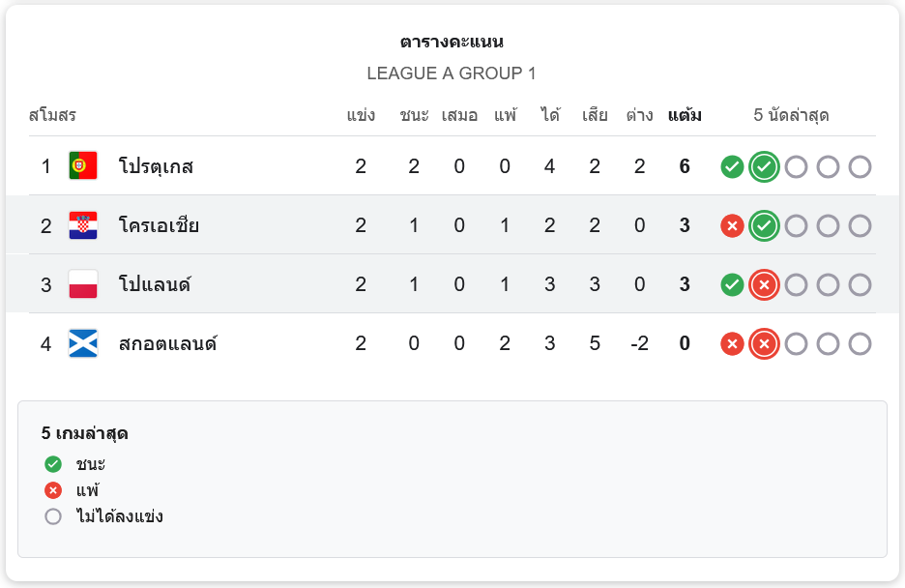
Task: Click Croatia's highlighted latest win icon
Action: tap(764, 225)
